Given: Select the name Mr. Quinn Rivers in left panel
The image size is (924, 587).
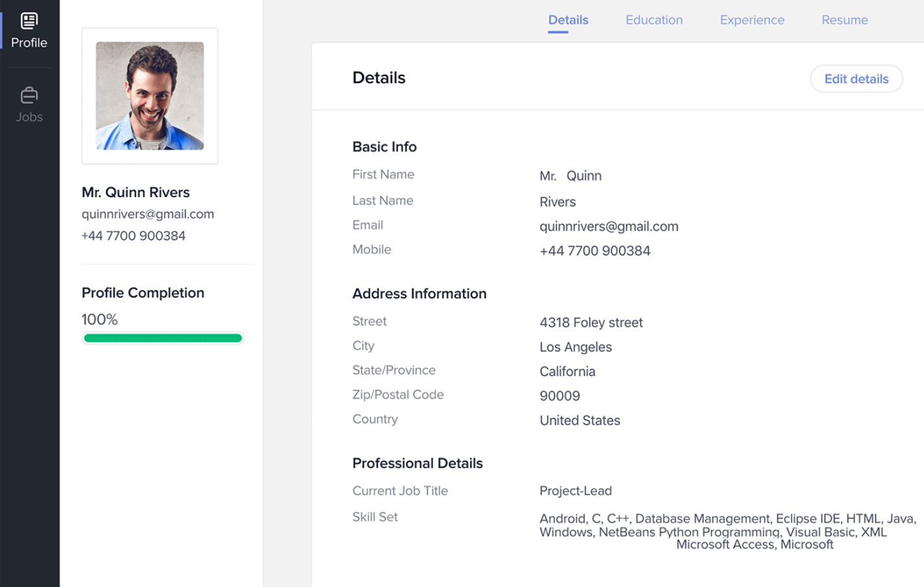Looking at the screenshot, I should tap(136, 193).
